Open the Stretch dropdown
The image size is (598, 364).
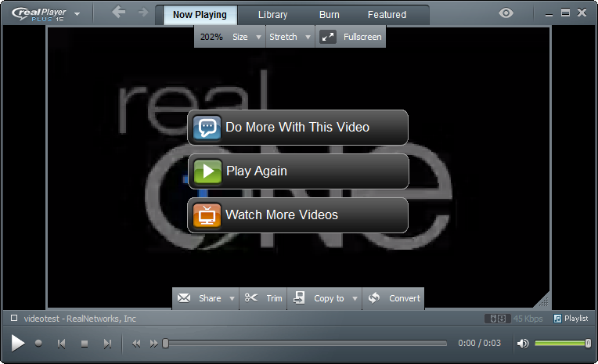point(290,38)
